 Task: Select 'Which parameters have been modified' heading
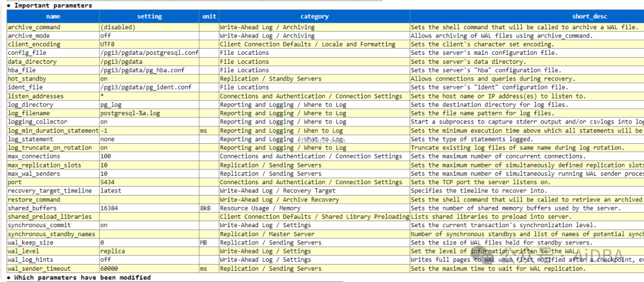82,277
